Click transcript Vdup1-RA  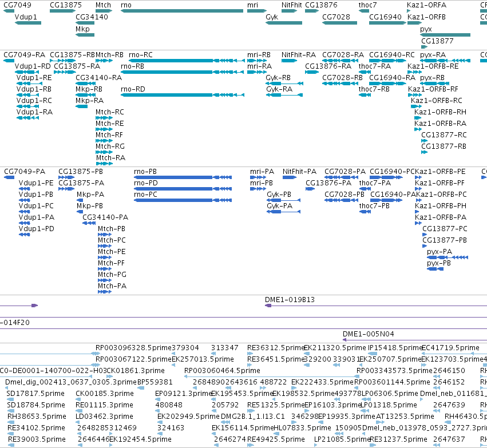(x=27, y=118)
